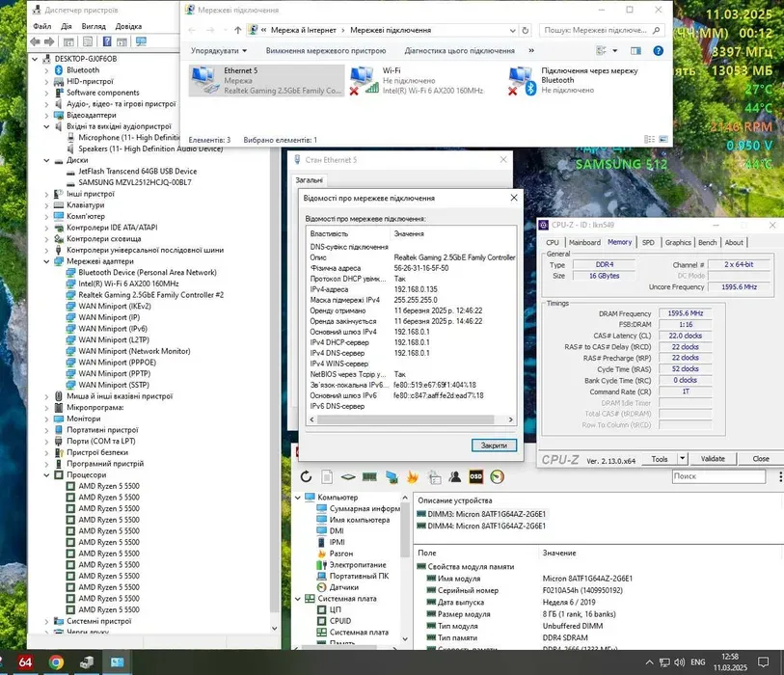Click the AIDA64 memory module toolbar icon
The height and width of the screenshot is (675, 784).
pyautogui.click(x=369, y=477)
